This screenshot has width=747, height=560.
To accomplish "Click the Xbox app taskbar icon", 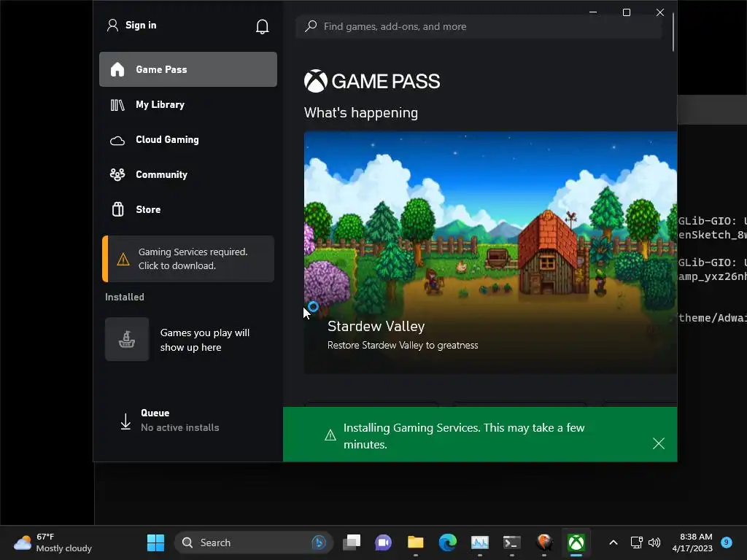I will pyautogui.click(x=576, y=542).
